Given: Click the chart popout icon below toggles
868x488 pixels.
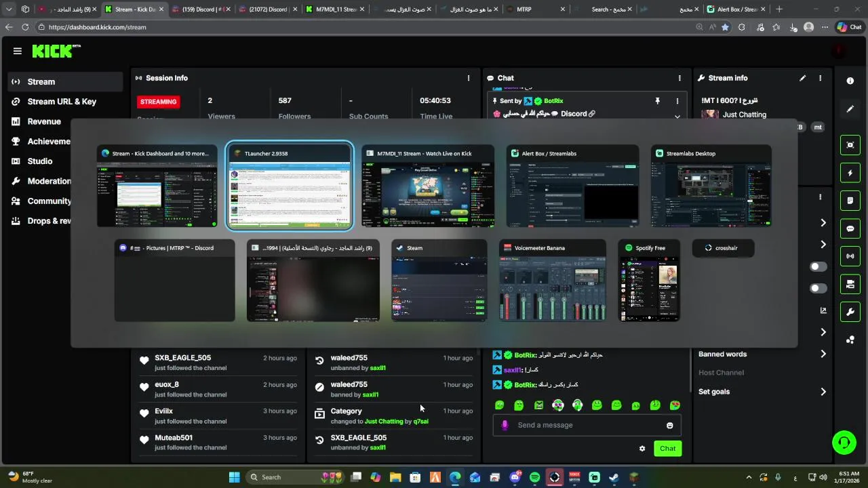Looking at the screenshot, I should pos(823,310).
